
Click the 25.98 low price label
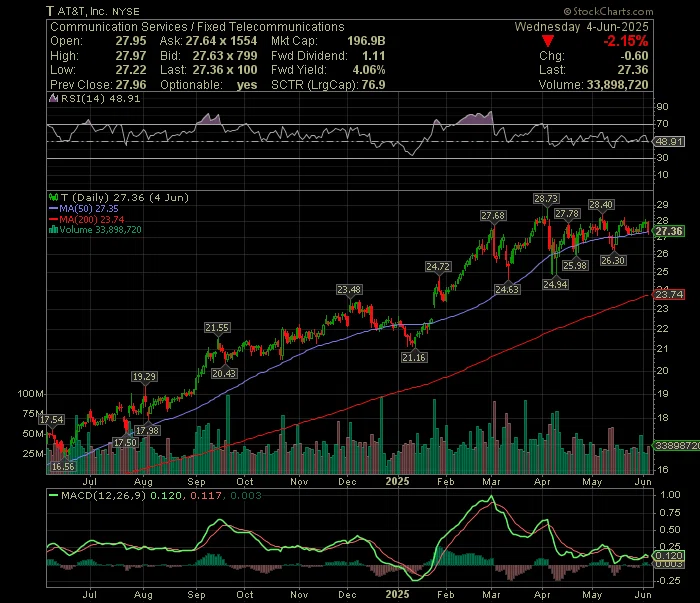(x=575, y=266)
